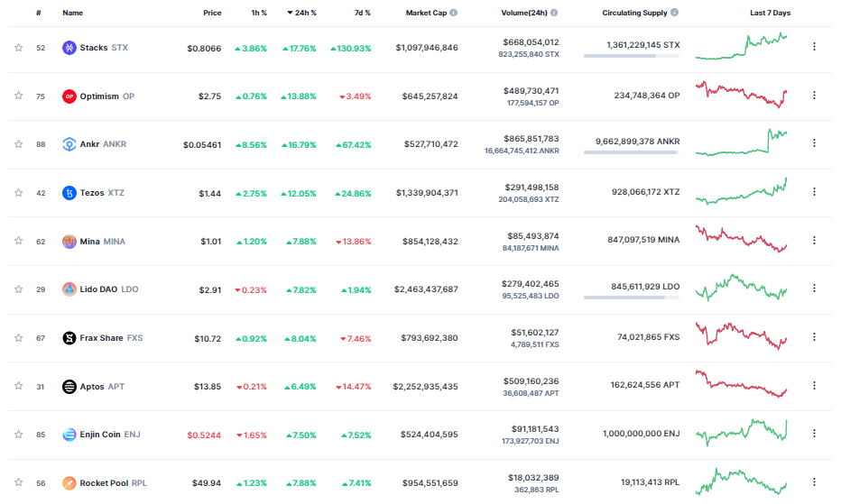Toggle the watchlist star for Lido DAO
Image resolution: width=841 pixels, height=504 pixels.
tap(18, 289)
